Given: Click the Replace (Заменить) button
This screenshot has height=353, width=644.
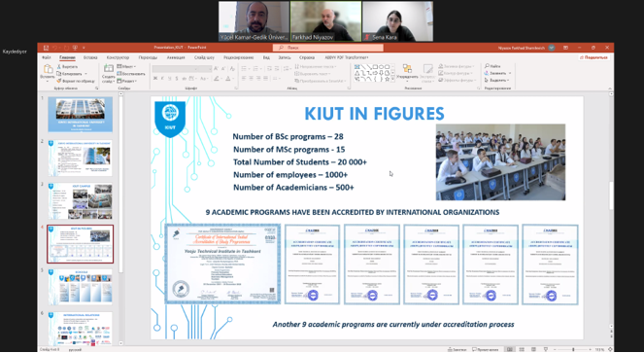Looking at the screenshot, I should (x=497, y=73).
